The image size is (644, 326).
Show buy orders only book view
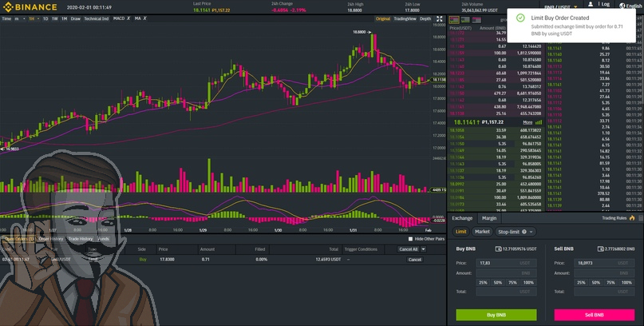click(465, 20)
